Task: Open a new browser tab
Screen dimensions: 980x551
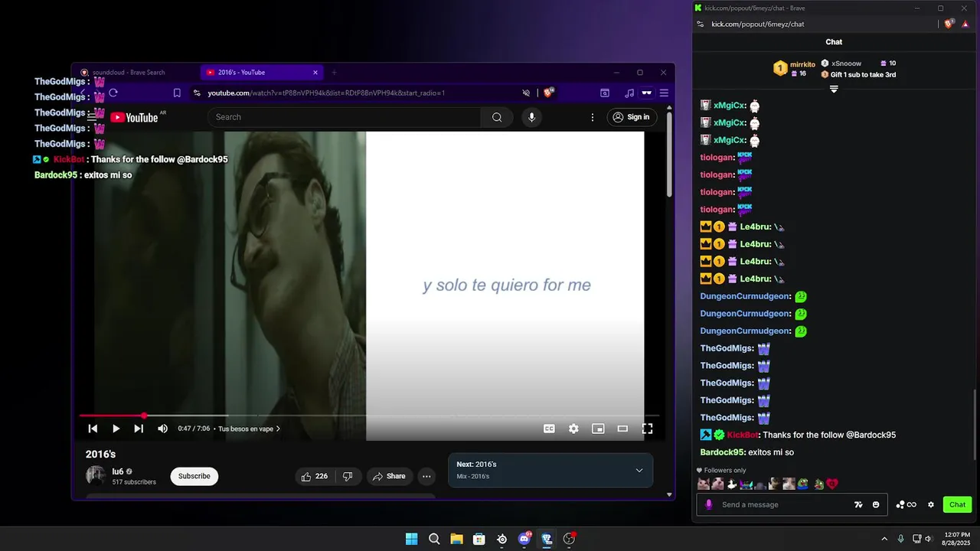Action: click(334, 73)
